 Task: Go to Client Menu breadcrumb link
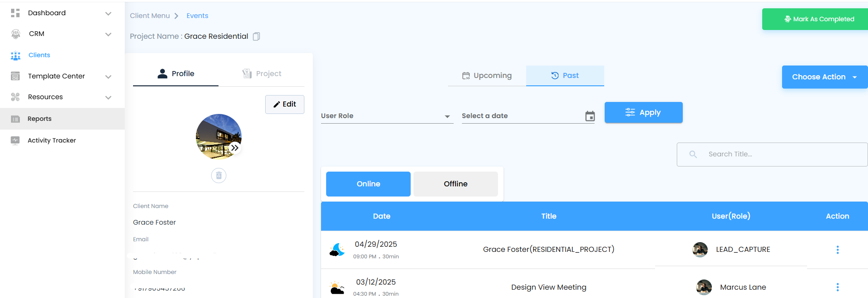click(150, 16)
